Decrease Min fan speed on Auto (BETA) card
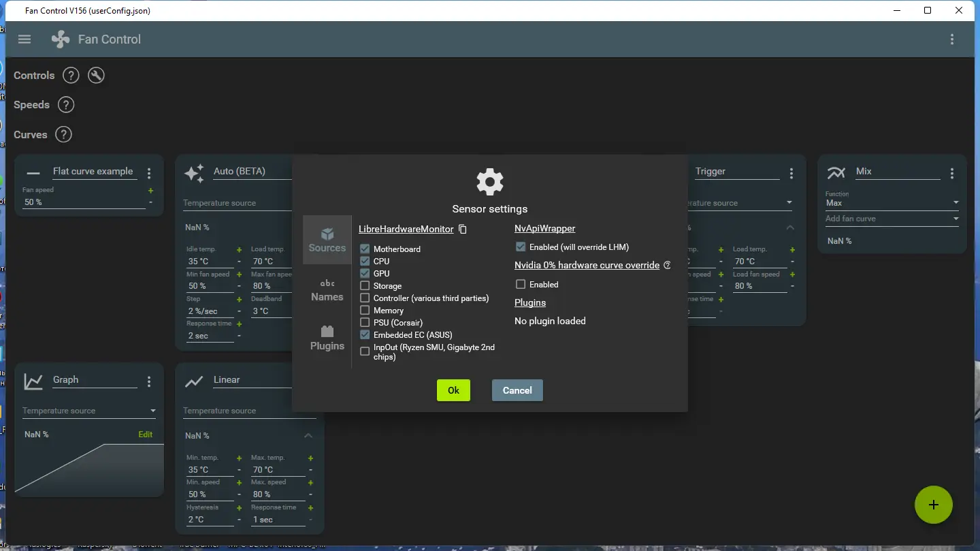The width and height of the screenshot is (980, 551). 239,286
